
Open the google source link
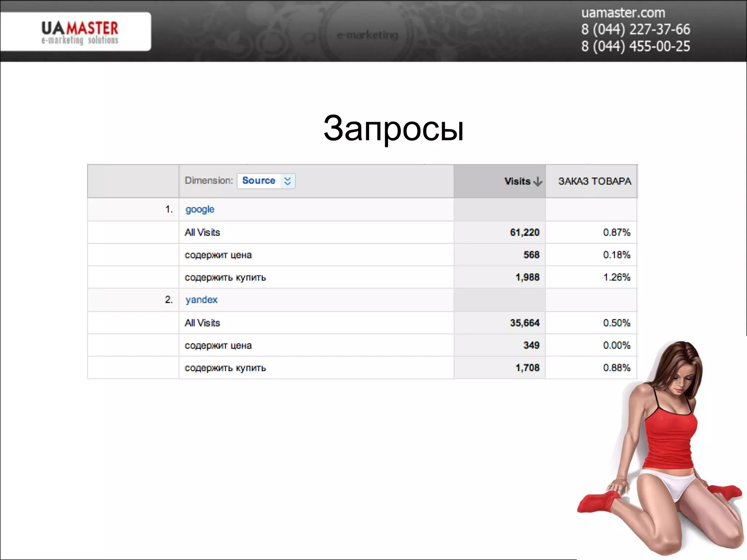[x=200, y=209]
